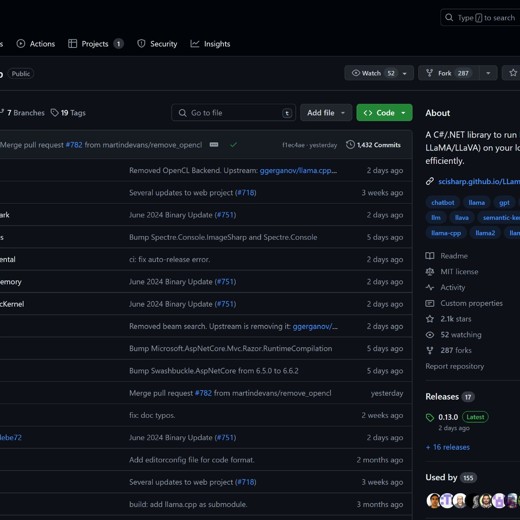Open commit 'Add editorconfig file for code format.'
The width and height of the screenshot is (520, 520).
coord(192,460)
